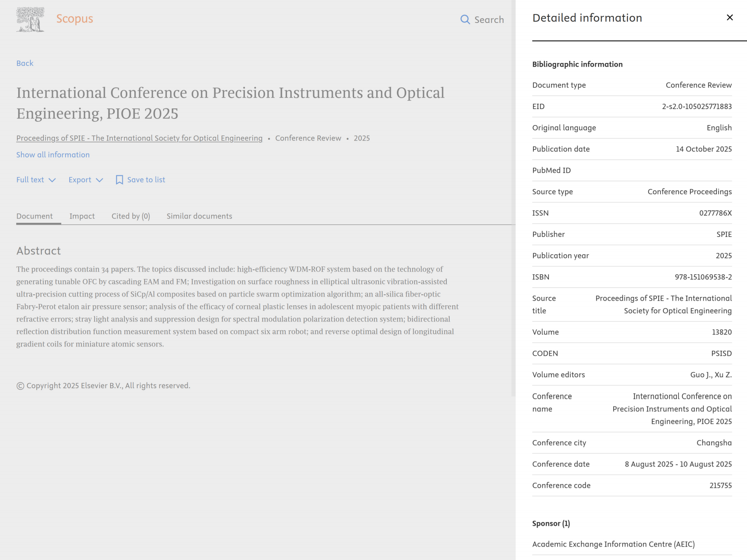The image size is (747, 560).
Task: Click the Full text label
Action: 30,180
